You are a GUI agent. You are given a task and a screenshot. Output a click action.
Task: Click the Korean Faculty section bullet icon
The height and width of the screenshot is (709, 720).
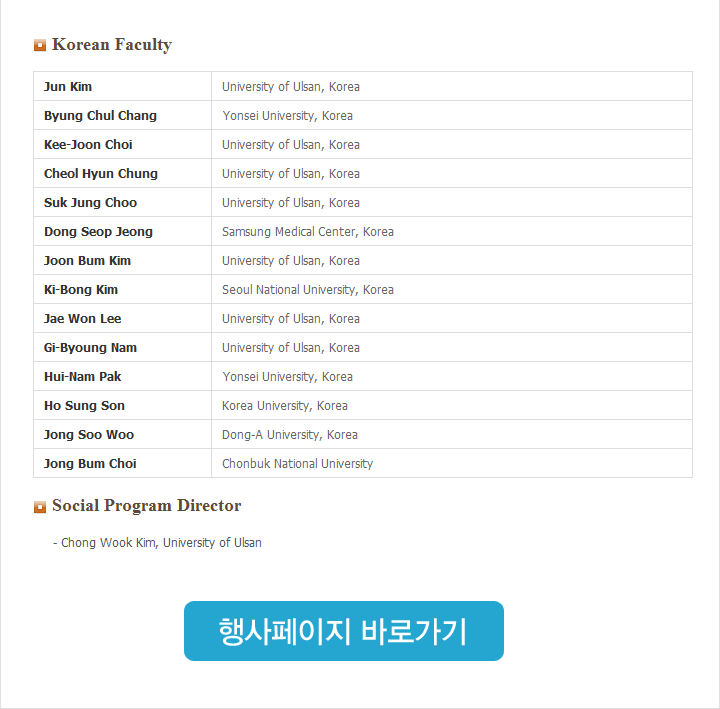tap(40, 45)
